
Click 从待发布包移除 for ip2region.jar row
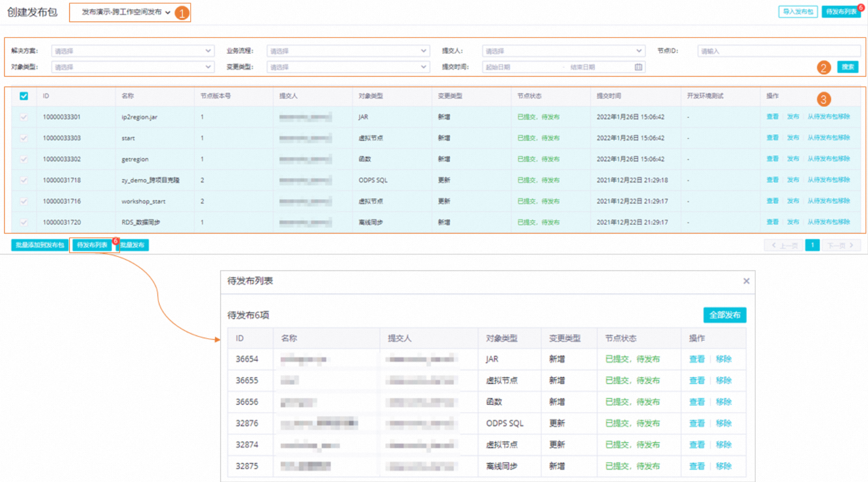829,116
